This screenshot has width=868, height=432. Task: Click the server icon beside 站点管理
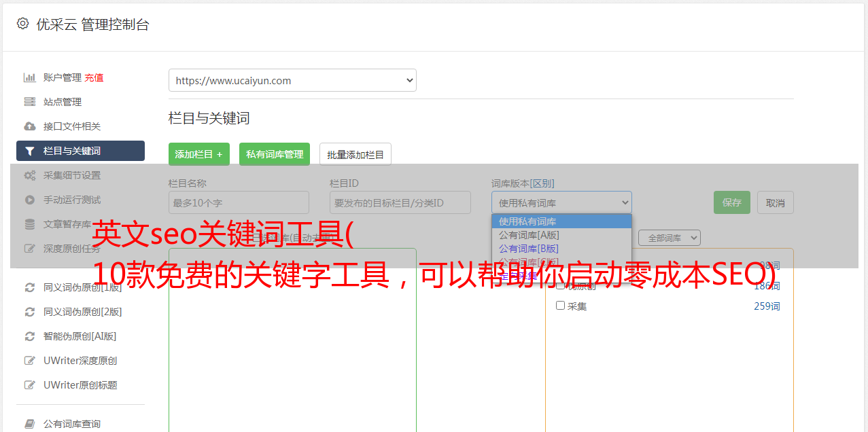click(29, 102)
